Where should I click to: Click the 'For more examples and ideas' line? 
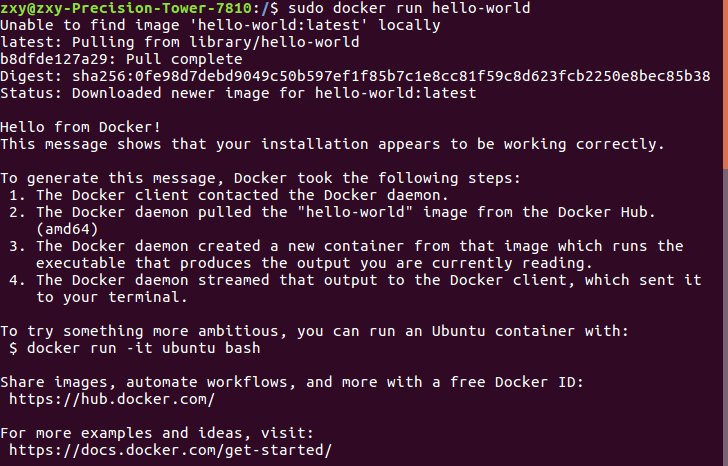pyautogui.click(x=157, y=433)
